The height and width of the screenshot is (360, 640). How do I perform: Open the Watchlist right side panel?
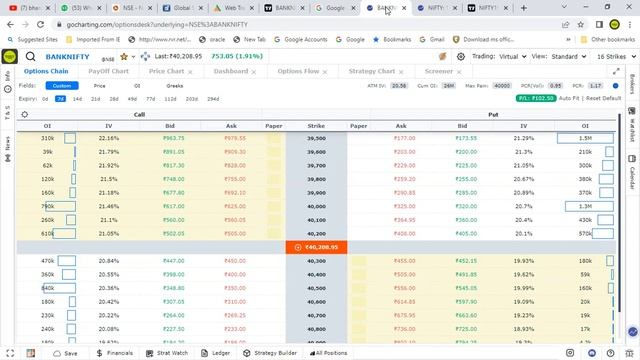[632, 125]
